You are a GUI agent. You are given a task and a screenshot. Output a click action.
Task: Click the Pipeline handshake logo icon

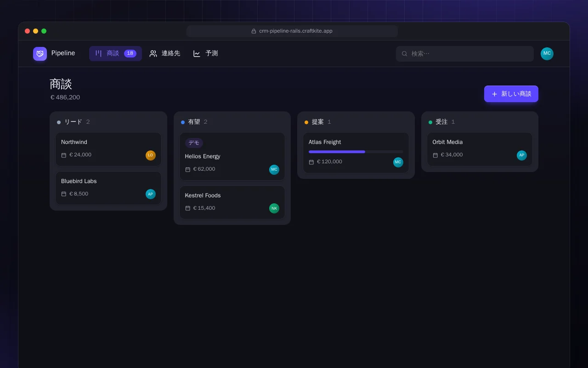pos(40,54)
